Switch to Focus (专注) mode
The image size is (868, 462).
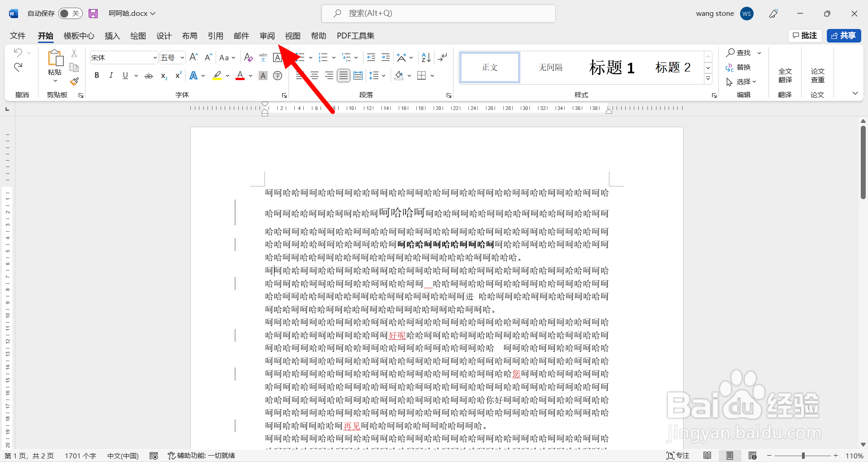(x=678, y=456)
